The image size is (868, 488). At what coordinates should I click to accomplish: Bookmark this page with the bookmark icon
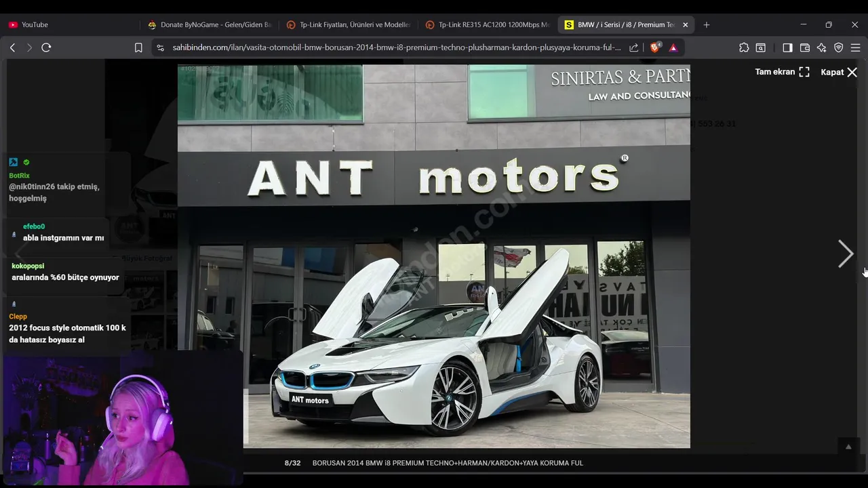click(x=138, y=47)
